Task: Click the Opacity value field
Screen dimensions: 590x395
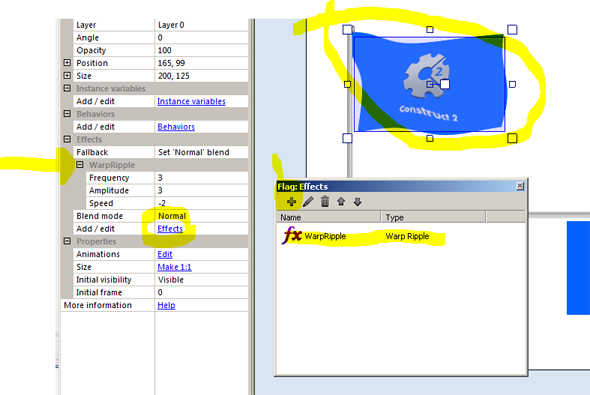Action: 201,50
